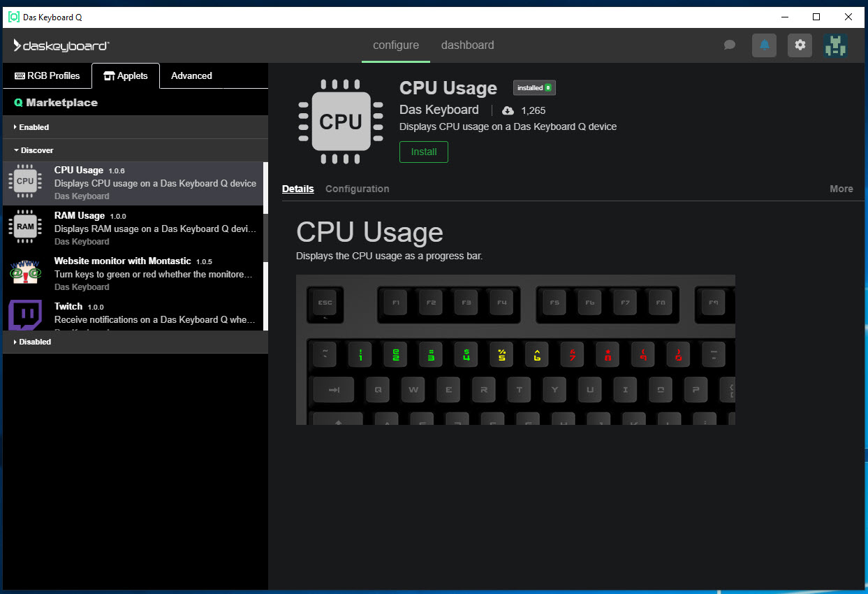Click the Install button
Screen dimensions: 868x594
[x=424, y=152]
